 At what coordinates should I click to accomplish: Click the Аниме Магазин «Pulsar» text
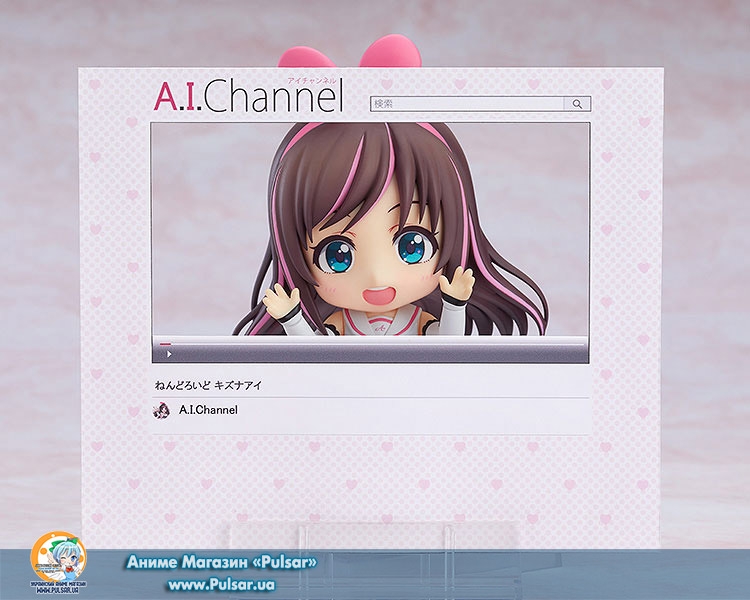coord(222,563)
